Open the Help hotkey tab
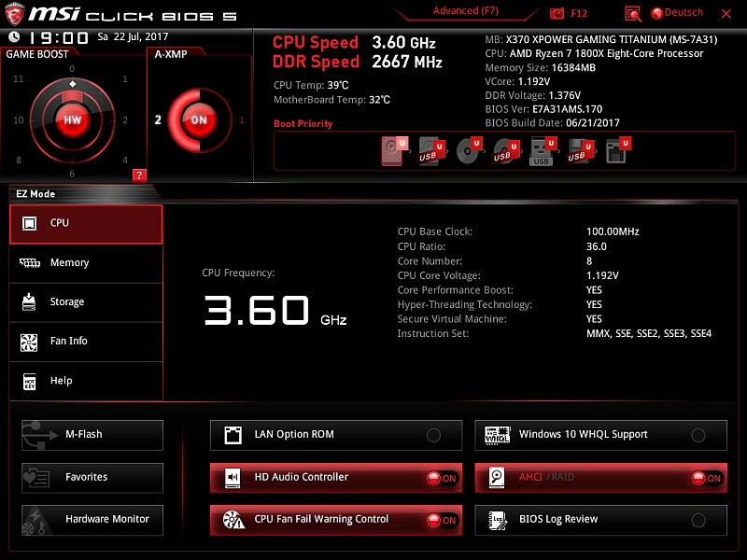Image resolution: width=747 pixels, height=560 pixels. [86, 381]
